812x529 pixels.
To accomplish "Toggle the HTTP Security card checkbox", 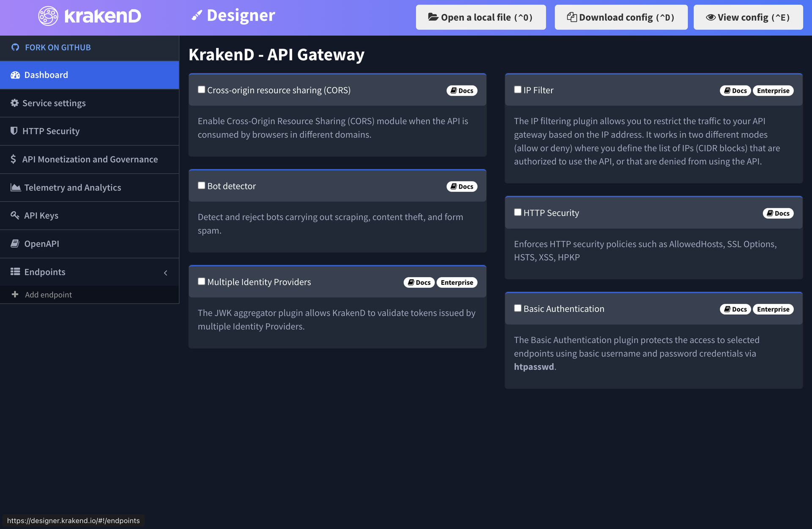I will point(518,212).
